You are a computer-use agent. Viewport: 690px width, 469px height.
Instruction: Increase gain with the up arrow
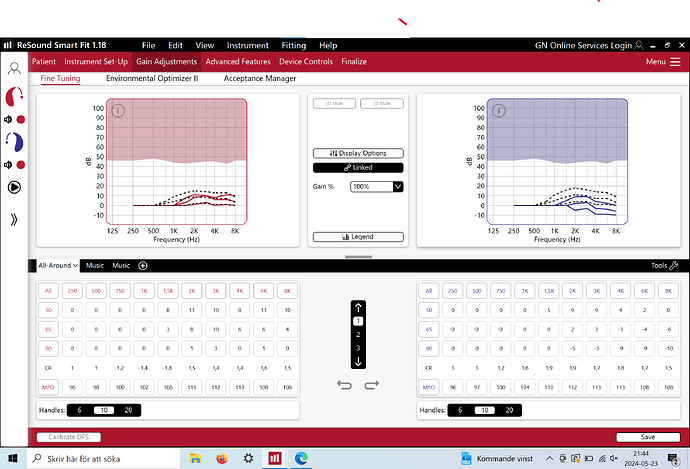pyautogui.click(x=358, y=308)
